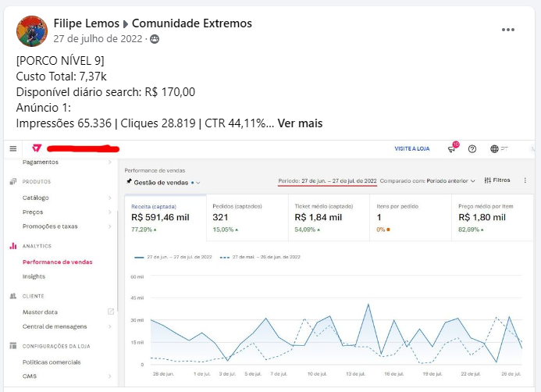This screenshot has height=392, width=541.
Task: Click Filipe Lemos profile avatar
Action: coord(32,31)
